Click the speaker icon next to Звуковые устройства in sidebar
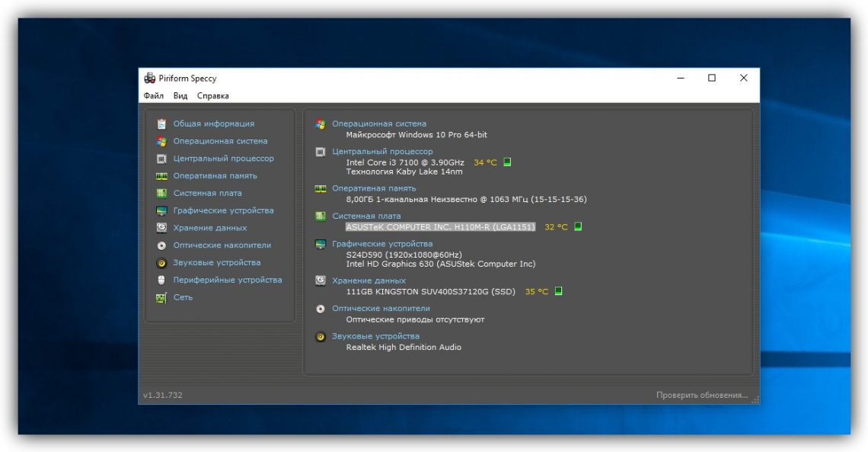This screenshot has height=452, width=868. point(161,263)
